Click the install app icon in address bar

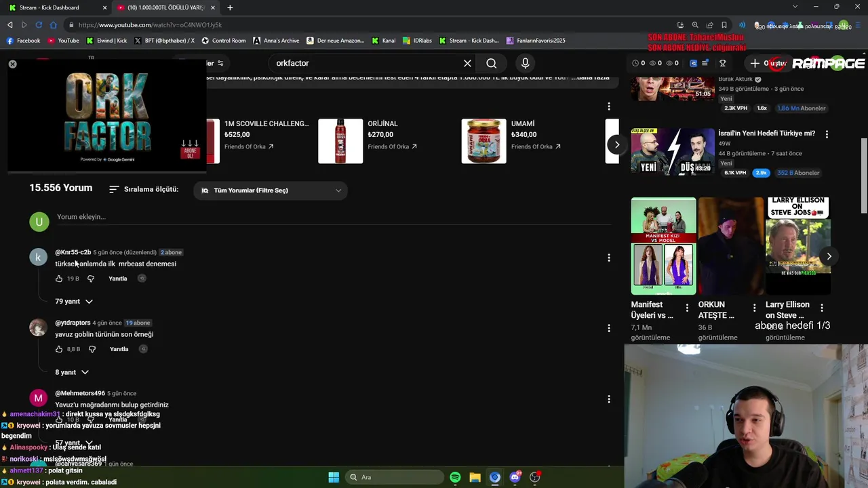pos(680,25)
